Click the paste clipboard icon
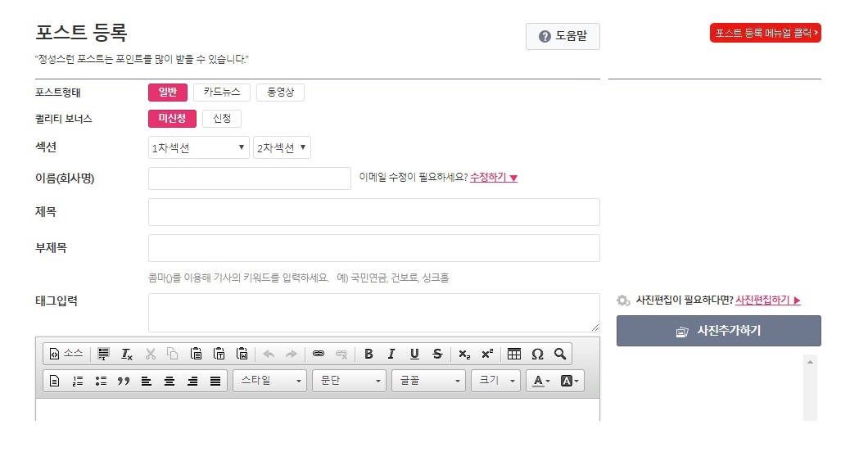Viewport: 868px width, 470px height. (x=196, y=354)
